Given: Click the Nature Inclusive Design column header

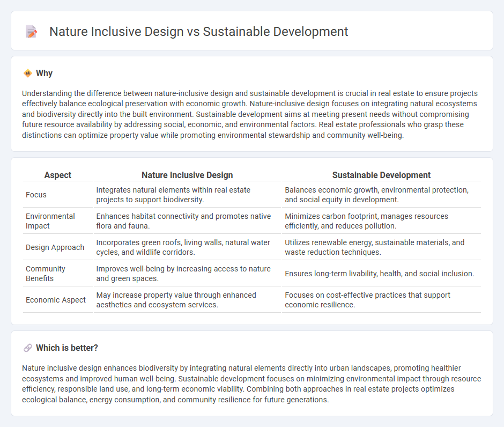Looking at the screenshot, I should point(187,175).
